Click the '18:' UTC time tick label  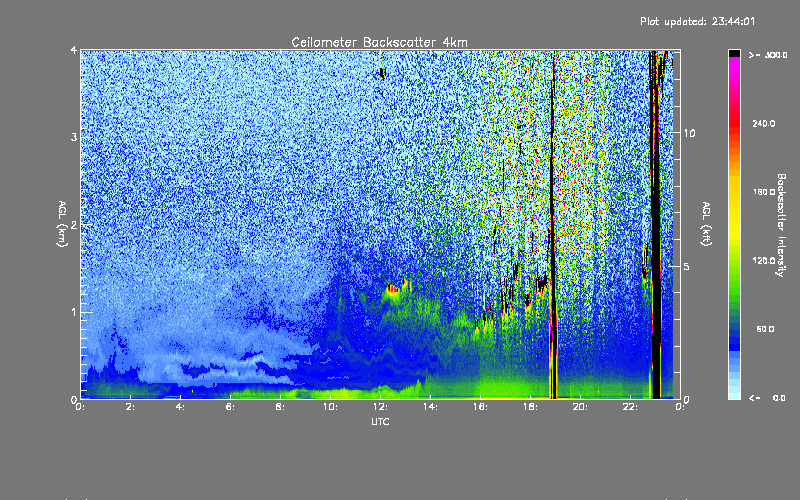[530, 407]
